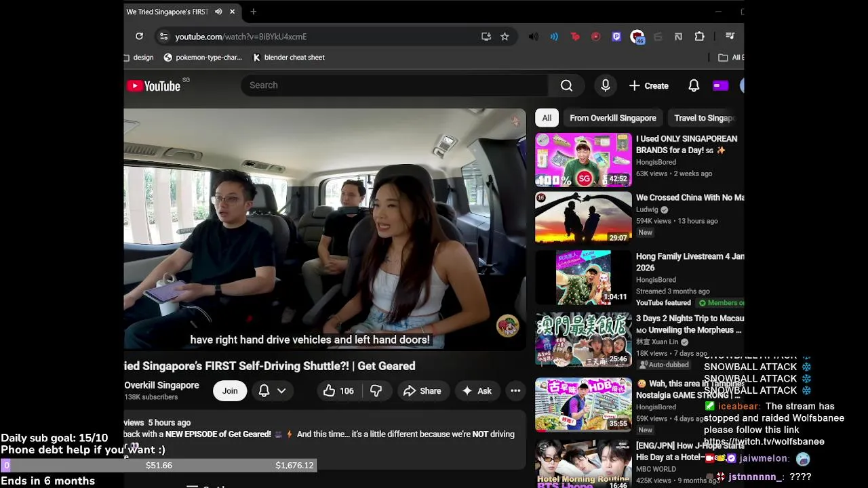Open the ad blocker extension showing 46
This screenshot has height=488, width=868.
(x=637, y=37)
